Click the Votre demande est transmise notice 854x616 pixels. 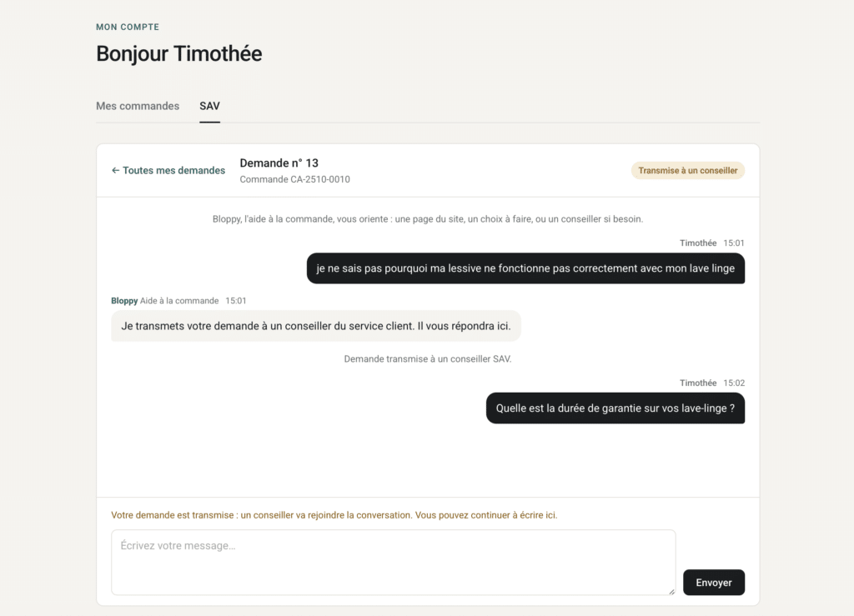point(334,515)
